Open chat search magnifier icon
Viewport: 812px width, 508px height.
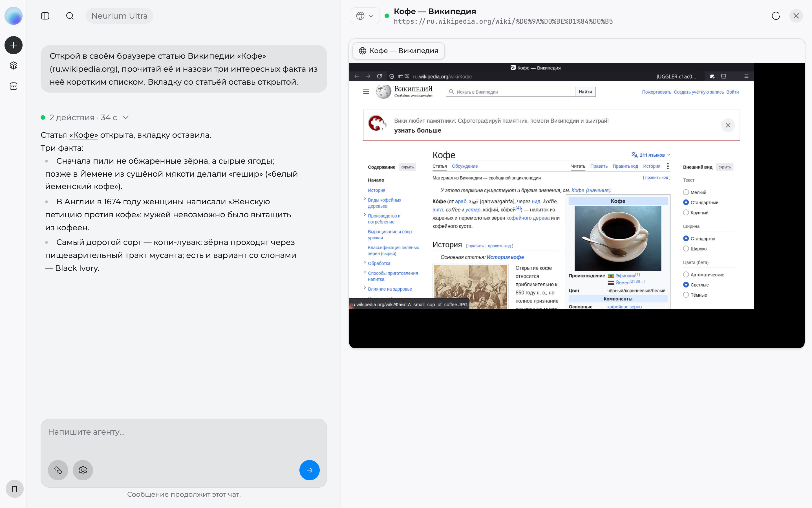pyautogui.click(x=70, y=16)
